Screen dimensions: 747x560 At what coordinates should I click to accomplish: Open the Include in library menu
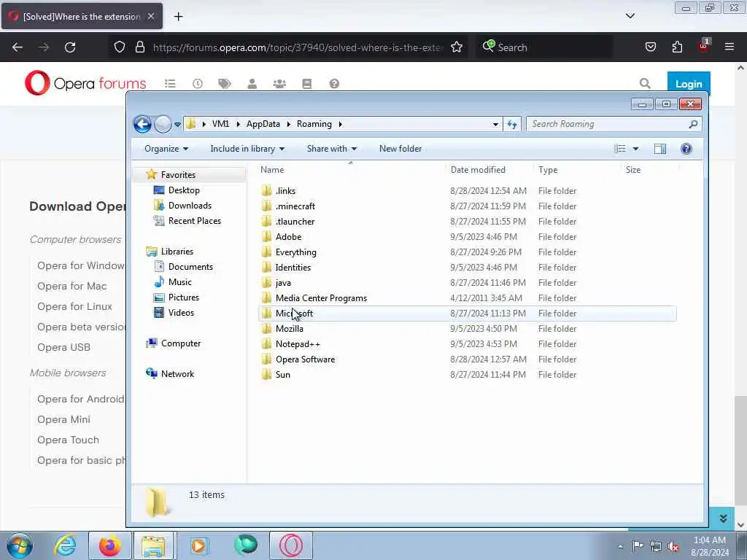click(247, 149)
